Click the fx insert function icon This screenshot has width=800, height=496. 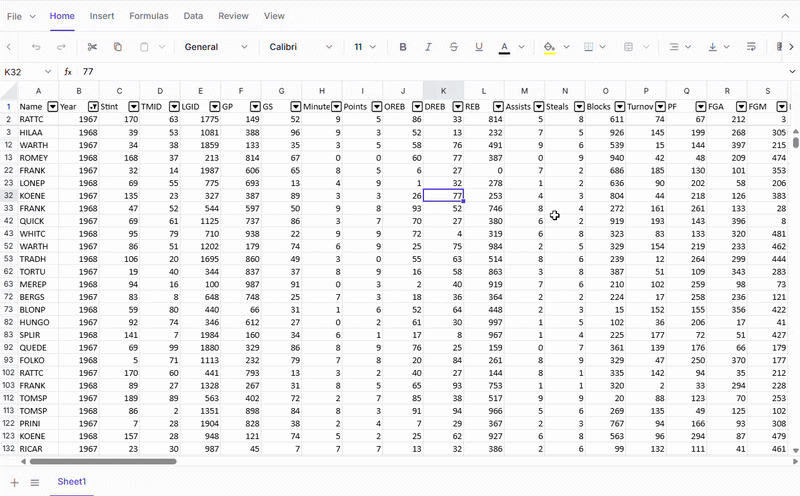click(x=68, y=72)
